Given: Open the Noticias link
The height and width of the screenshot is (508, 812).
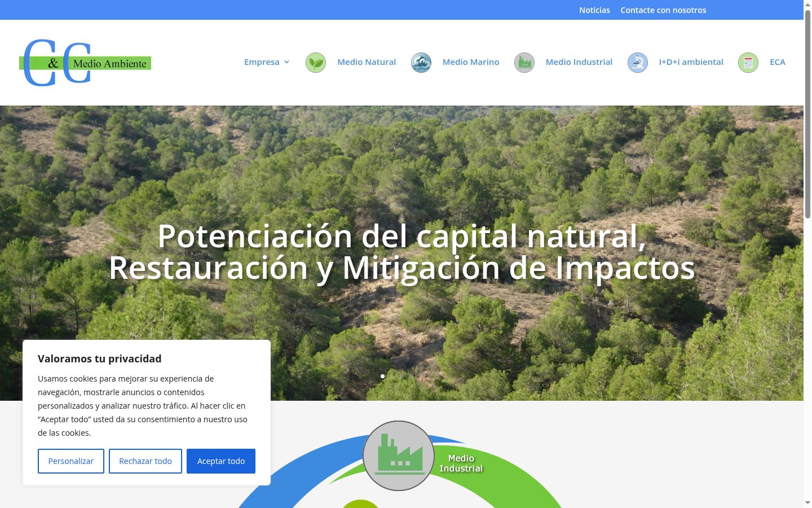Looking at the screenshot, I should [x=594, y=10].
